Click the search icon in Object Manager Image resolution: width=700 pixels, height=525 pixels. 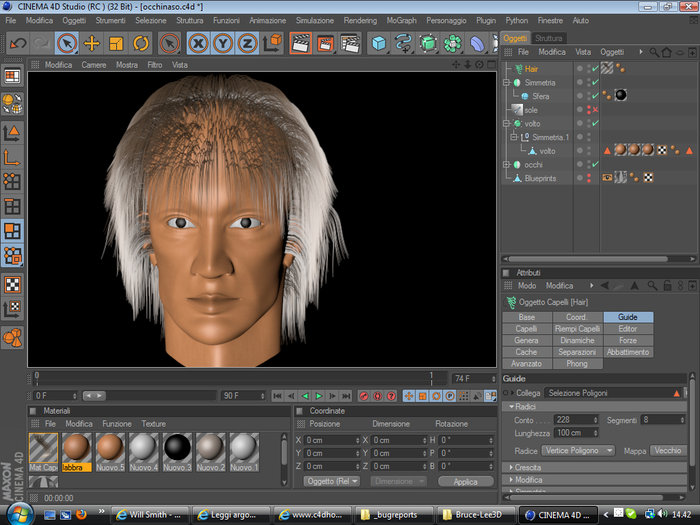click(x=653, y=52)
